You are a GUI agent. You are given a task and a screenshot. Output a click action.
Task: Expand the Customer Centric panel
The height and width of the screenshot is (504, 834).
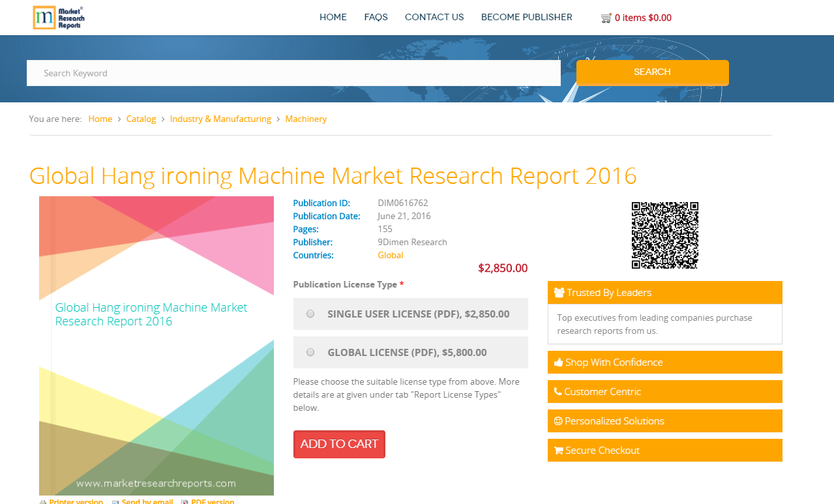[x=665, y=392]
